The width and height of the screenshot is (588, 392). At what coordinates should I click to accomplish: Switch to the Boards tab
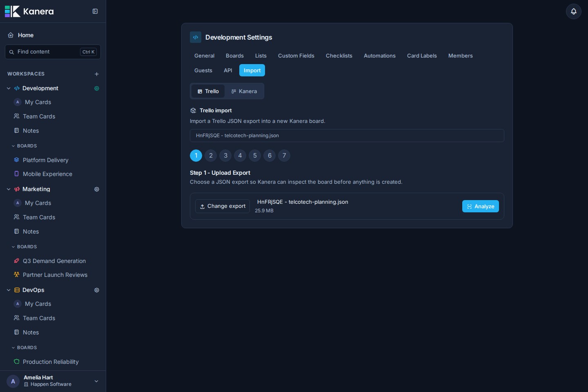[235, 56]
